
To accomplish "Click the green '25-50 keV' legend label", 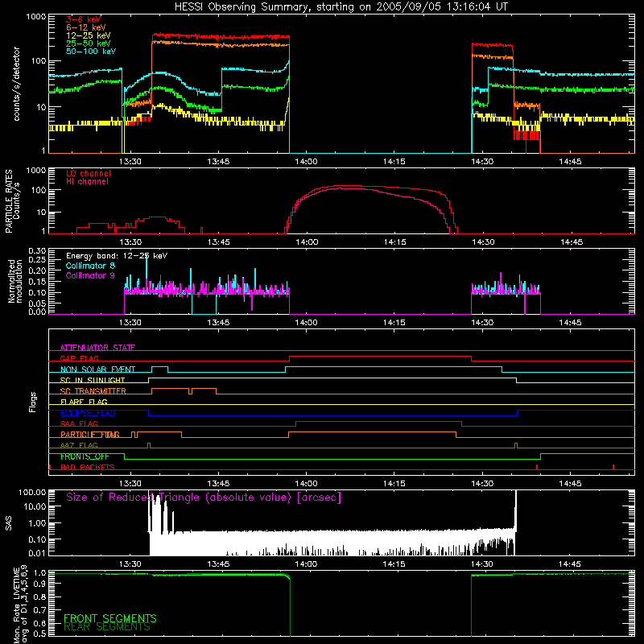I will click(89, 43).
